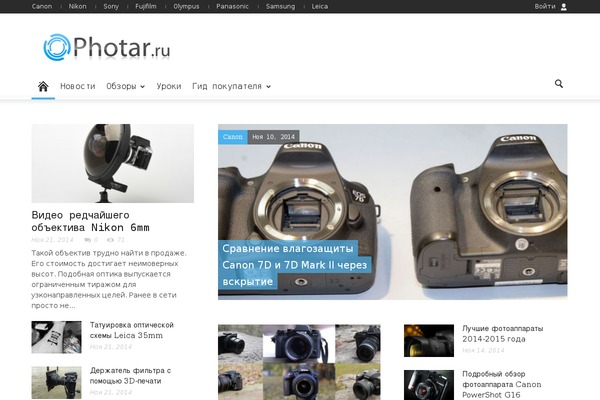This screenshot has width=600, height=400.
Task: Select Canon in the top brand bar
Action: (42, 7)
